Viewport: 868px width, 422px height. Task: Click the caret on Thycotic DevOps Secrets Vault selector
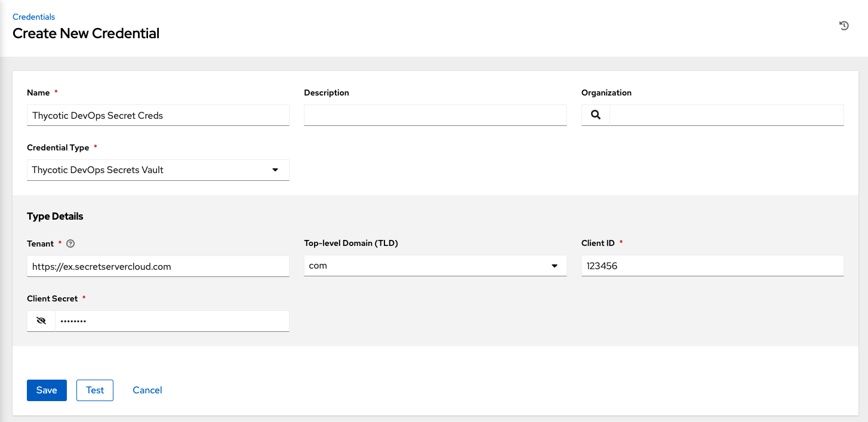click(275, 170)
